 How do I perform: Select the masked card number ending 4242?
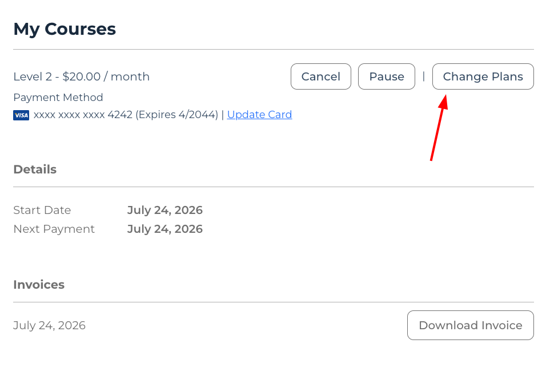(83, 115)
